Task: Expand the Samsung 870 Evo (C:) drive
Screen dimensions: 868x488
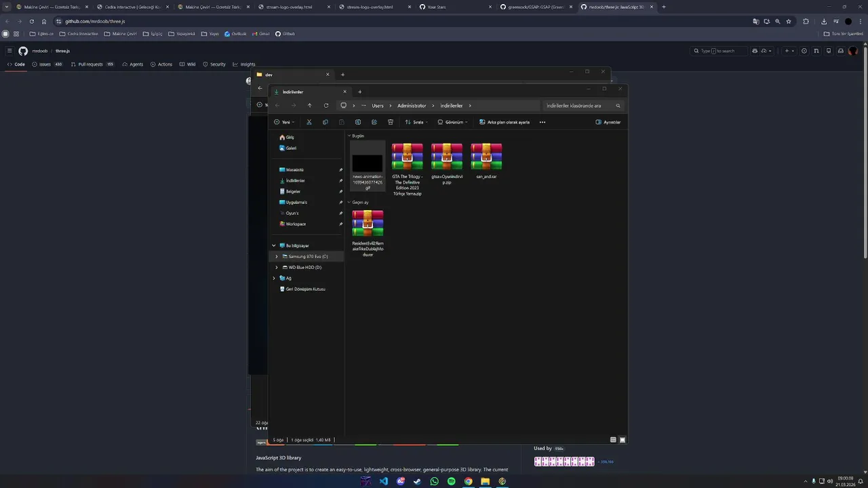Action: pos(277,256)
